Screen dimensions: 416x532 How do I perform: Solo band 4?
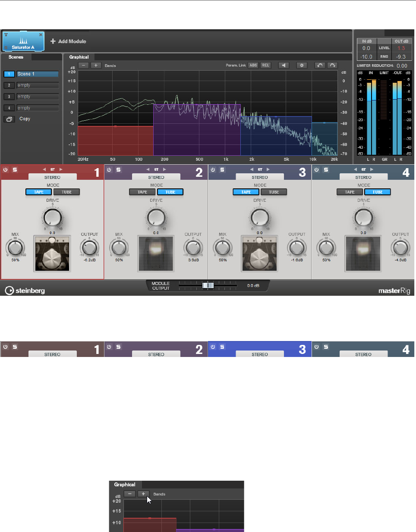pos(326,170)
